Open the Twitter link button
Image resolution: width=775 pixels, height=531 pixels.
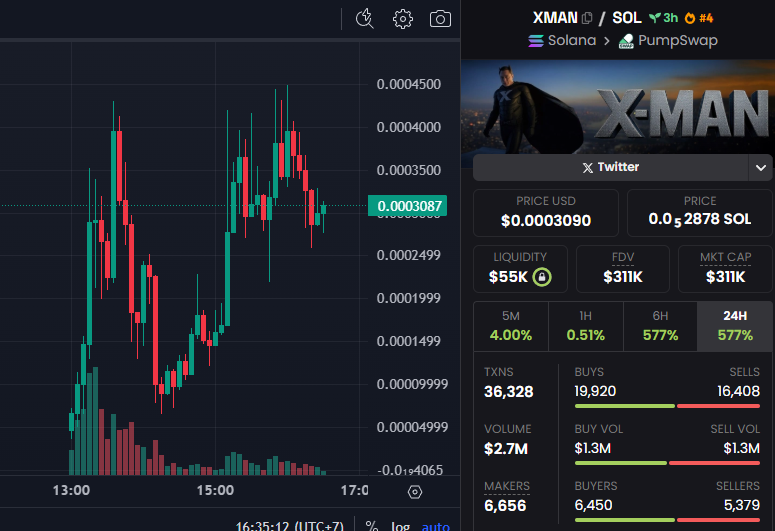point(611,168)
